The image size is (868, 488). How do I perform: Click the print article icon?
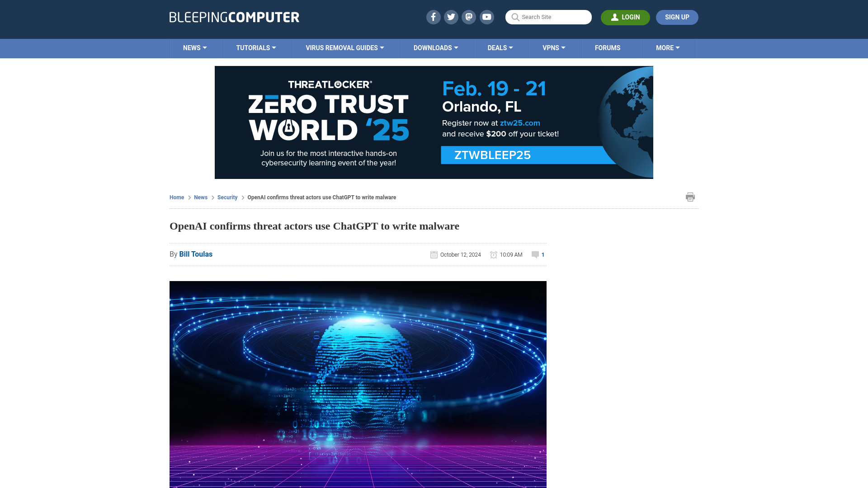690,197
